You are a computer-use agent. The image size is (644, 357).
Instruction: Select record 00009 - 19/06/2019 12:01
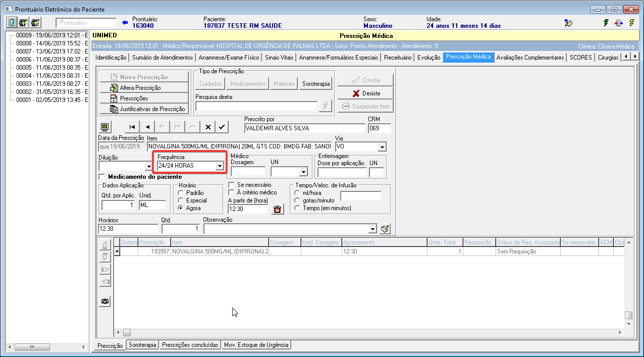(52, 35)
